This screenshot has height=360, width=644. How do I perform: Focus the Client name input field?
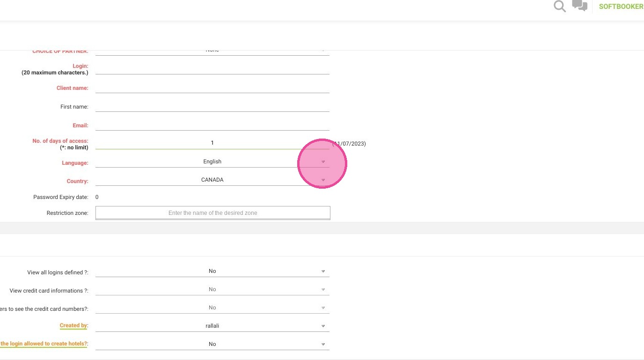point(212,87)
